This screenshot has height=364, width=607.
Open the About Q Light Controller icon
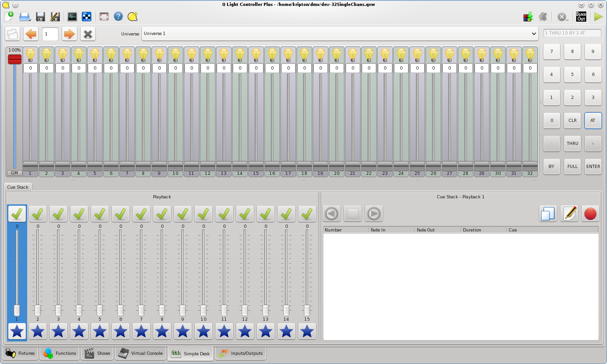(133, 17)
